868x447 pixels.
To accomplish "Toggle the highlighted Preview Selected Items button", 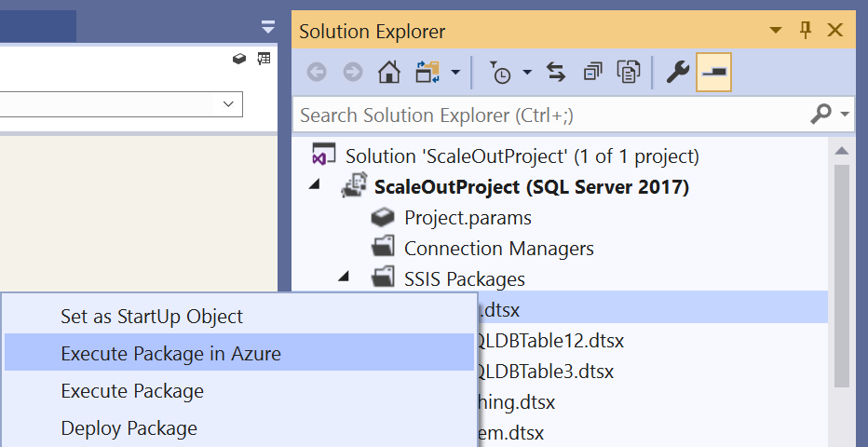I will (x=714, y=72).
